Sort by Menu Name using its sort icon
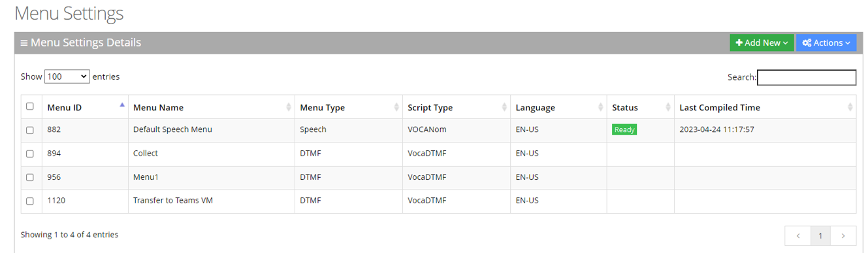 289,107
